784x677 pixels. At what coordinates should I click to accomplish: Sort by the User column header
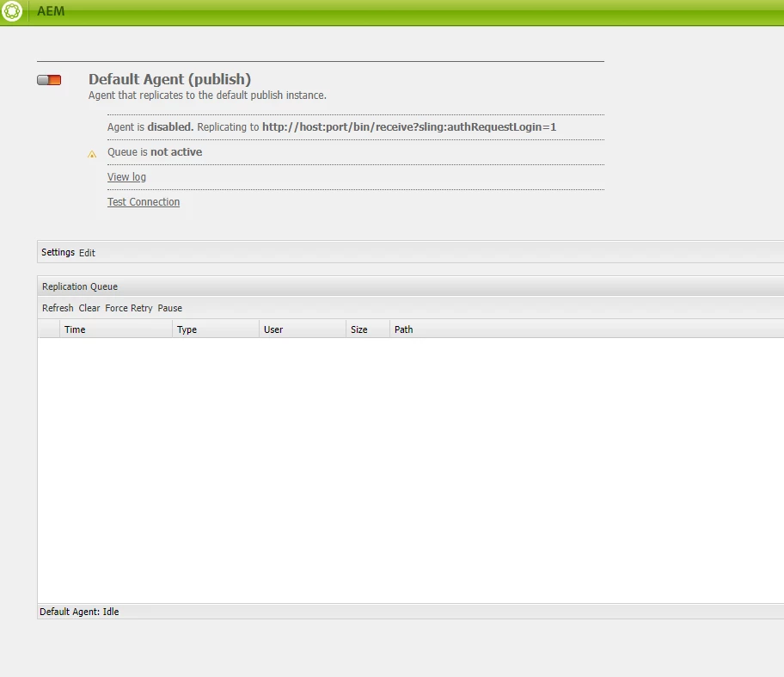(x=303, y=329)
